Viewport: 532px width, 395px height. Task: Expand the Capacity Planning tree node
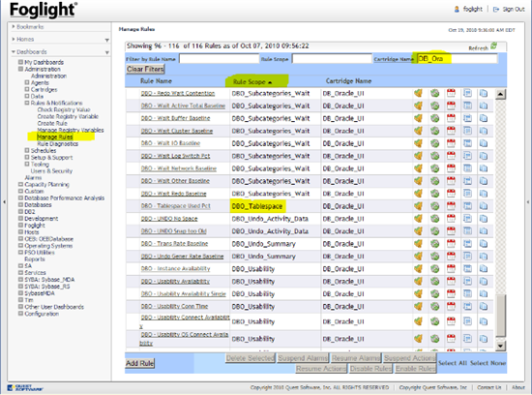[20, 184]
